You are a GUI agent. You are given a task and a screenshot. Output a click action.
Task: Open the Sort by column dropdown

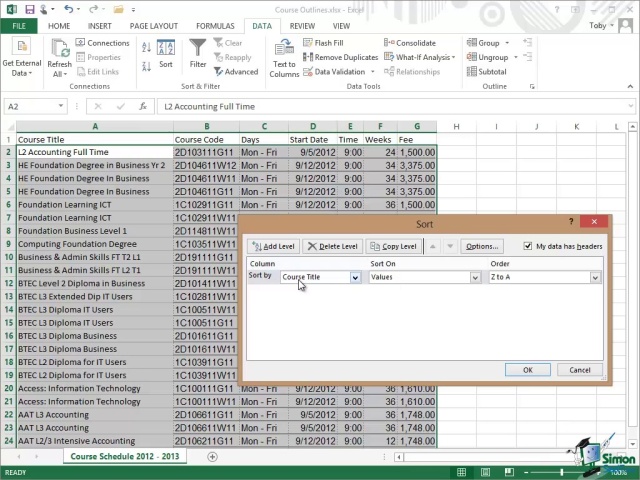(355, 277)
